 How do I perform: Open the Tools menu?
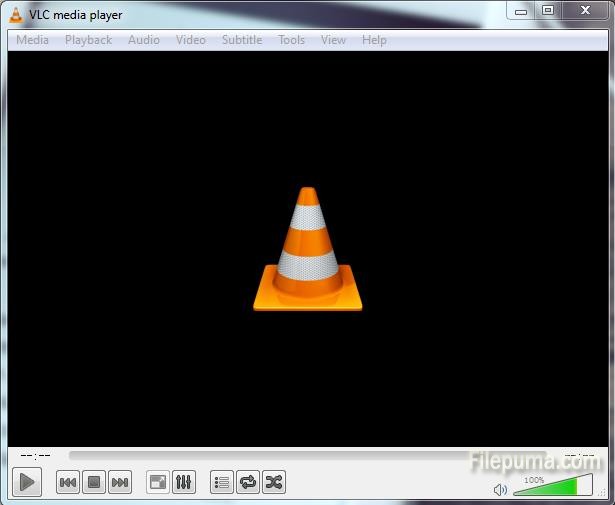point(292,40)
